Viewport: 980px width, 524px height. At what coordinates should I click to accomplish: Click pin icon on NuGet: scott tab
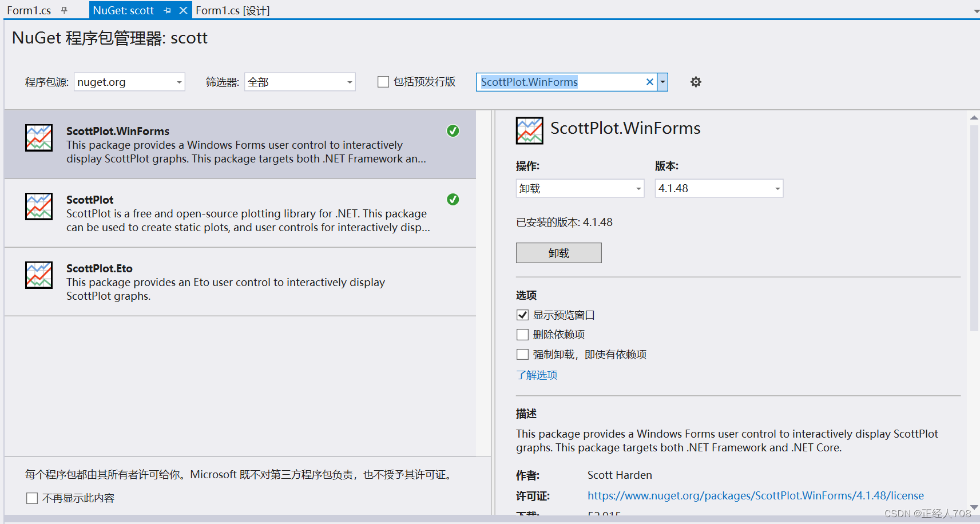point(167,10)
